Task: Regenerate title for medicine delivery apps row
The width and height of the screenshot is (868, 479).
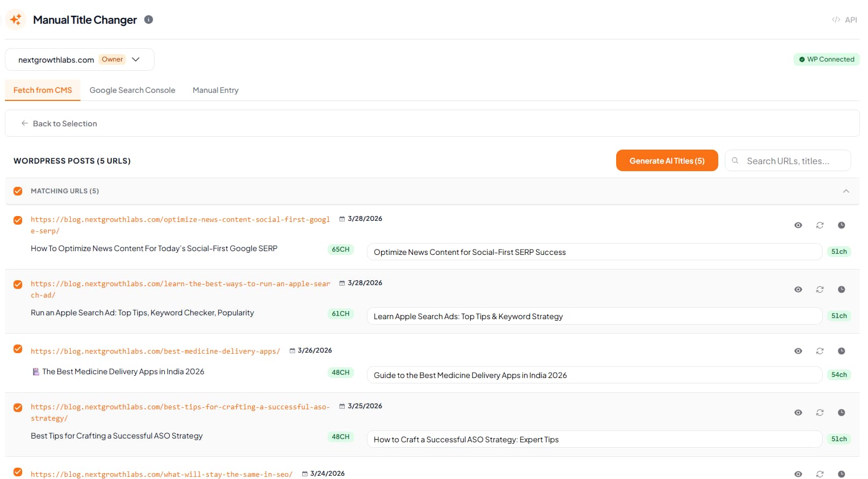Action: point(820,351)
